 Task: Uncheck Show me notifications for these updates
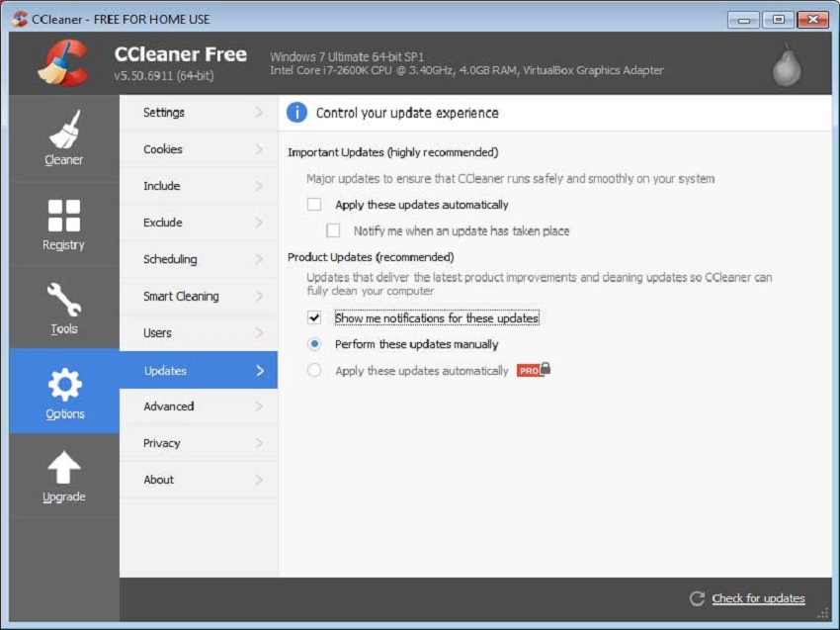pos(314,318)
